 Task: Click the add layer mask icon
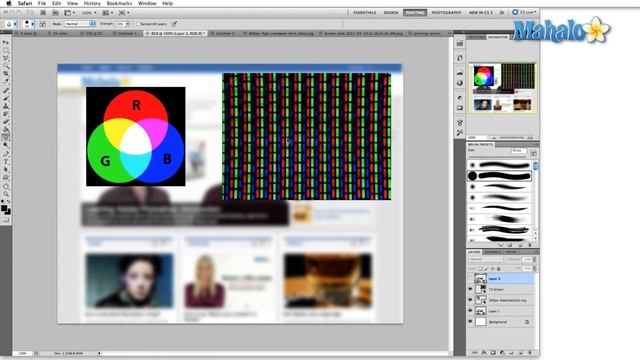click(x=493, y=353)
